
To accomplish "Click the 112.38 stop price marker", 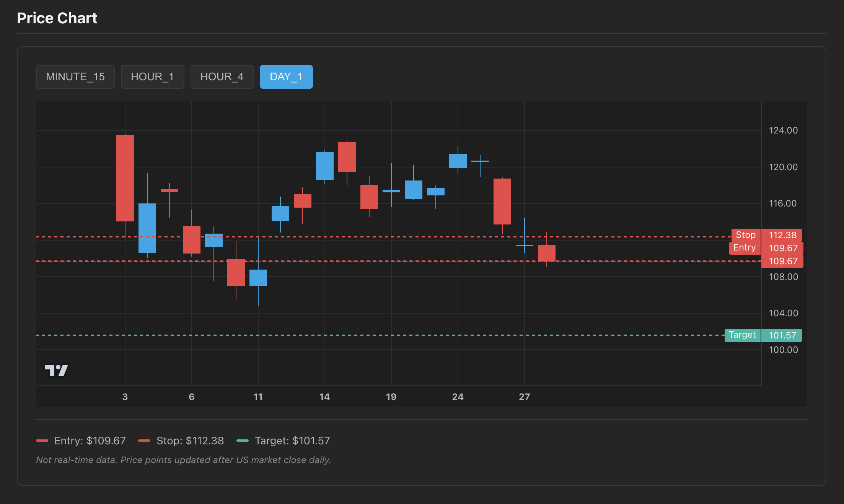I will click(782, 235).
